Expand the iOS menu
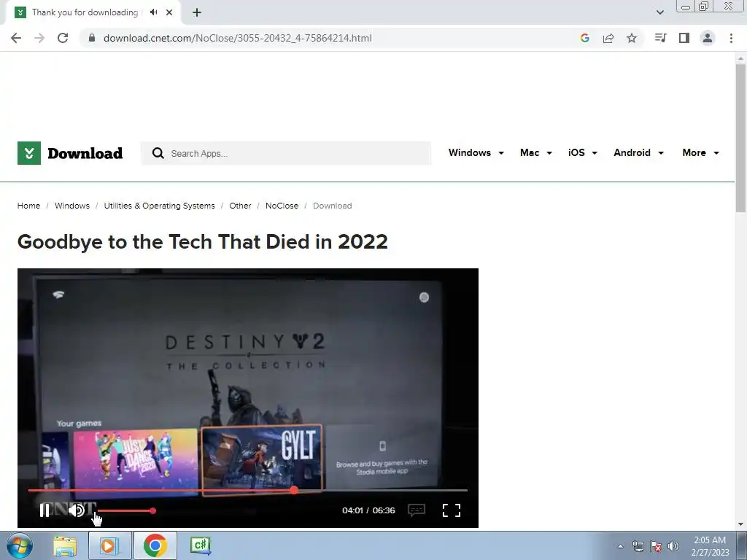Image resolution: width=747 pixels, height=560 pixels. 583,153
